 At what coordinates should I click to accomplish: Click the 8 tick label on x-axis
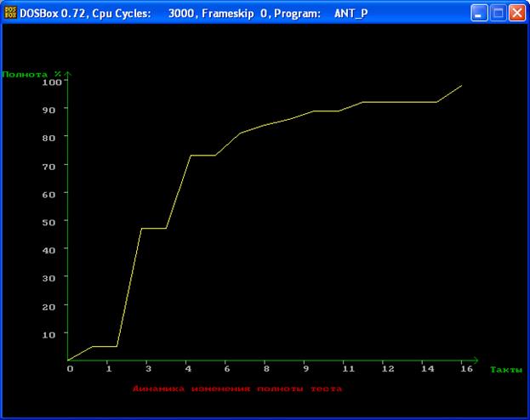(265, 369)
